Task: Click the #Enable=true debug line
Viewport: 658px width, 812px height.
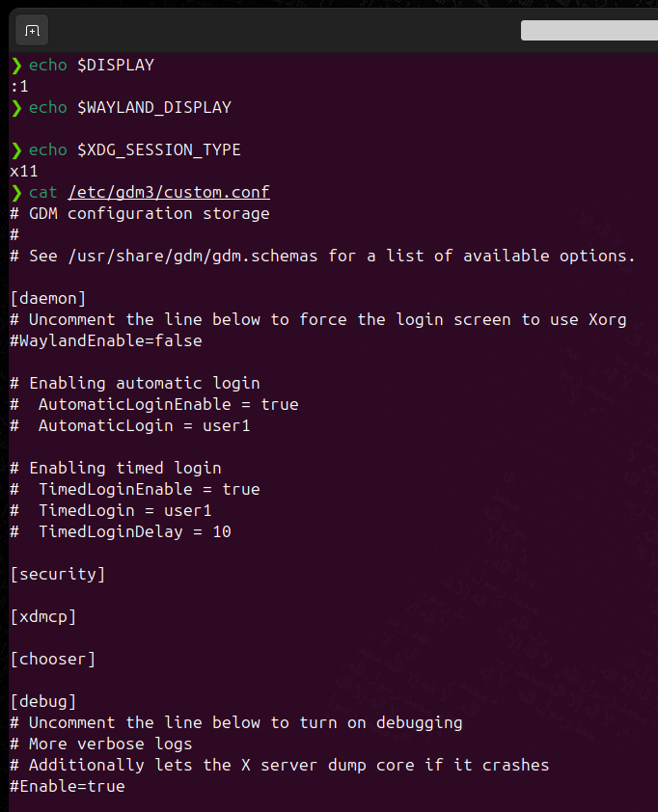Action: point(68,786)
